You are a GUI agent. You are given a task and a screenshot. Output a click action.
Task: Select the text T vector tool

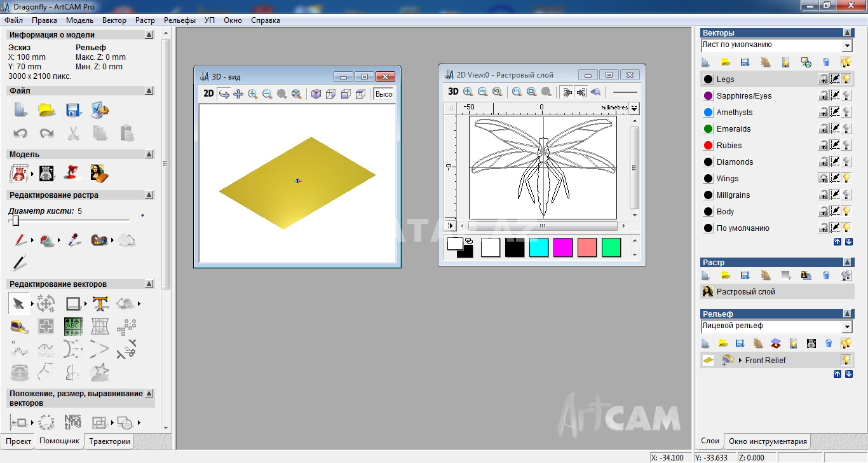pyautogui.click(x=100, y=303)
